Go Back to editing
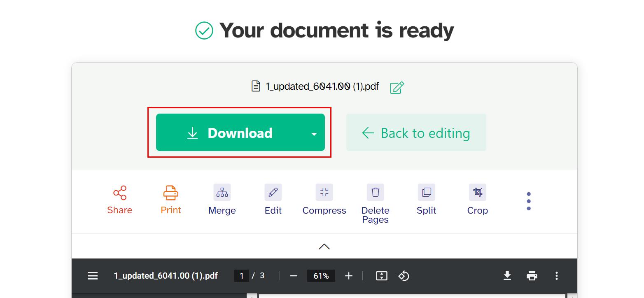 (x=416, y=133)
